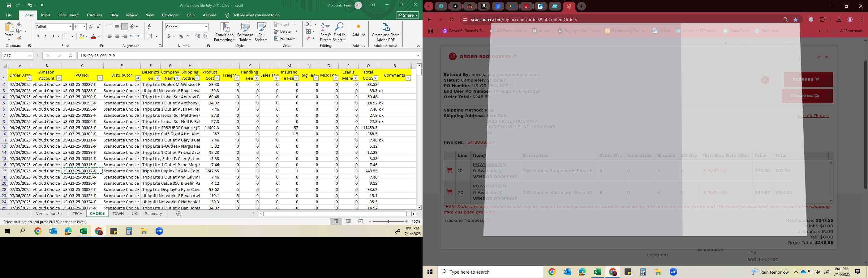
Task: Toggle Bold formatting
Action: click(x=38, y=36)
